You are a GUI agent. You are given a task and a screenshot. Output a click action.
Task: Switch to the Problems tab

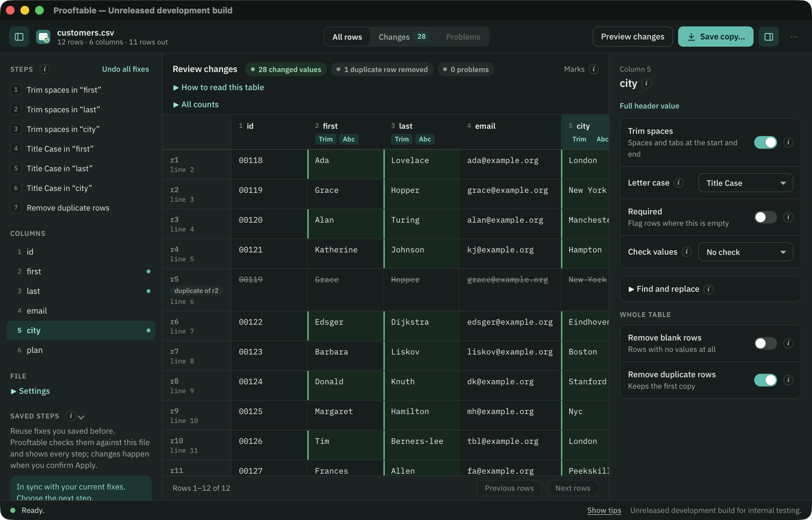[463, 37]
